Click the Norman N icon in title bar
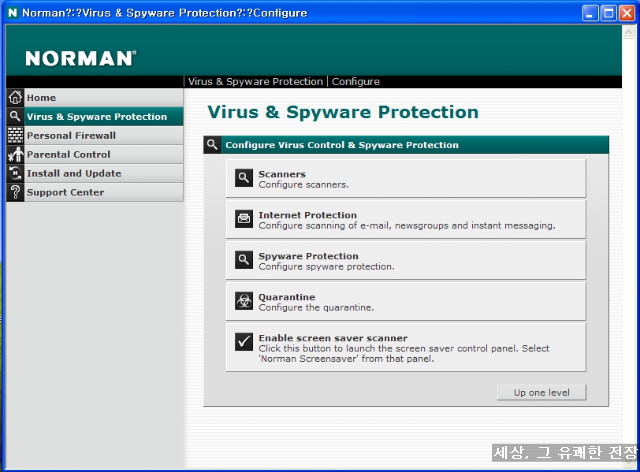 13,13
